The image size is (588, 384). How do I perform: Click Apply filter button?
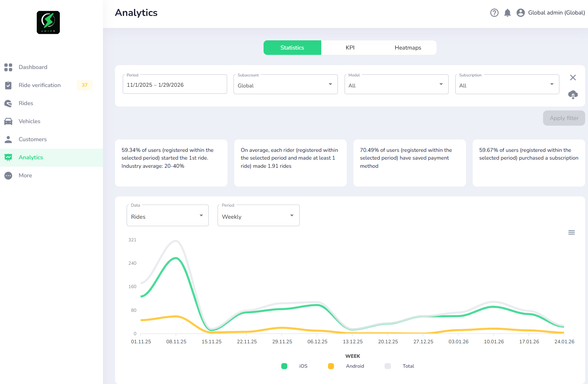(564, 118)
